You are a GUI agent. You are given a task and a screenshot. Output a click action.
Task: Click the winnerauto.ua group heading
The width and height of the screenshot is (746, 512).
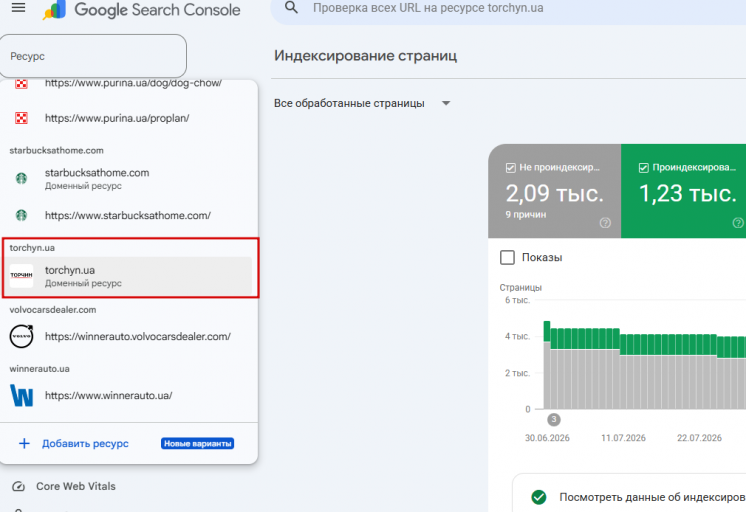tap(39, 369)
